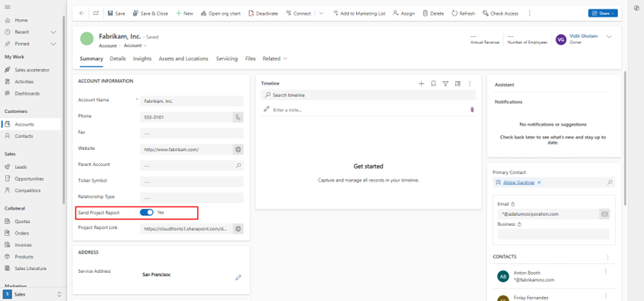This screenshot has height=301, width=644.
Task: Click Search timeline field
Action: (x=368, y=95)
